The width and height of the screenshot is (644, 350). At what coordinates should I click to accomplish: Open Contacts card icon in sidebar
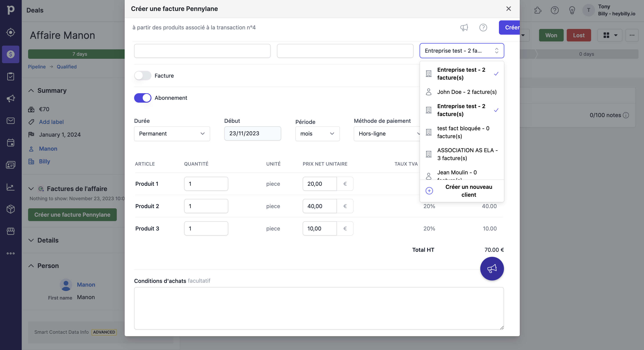tap(11, 165)
